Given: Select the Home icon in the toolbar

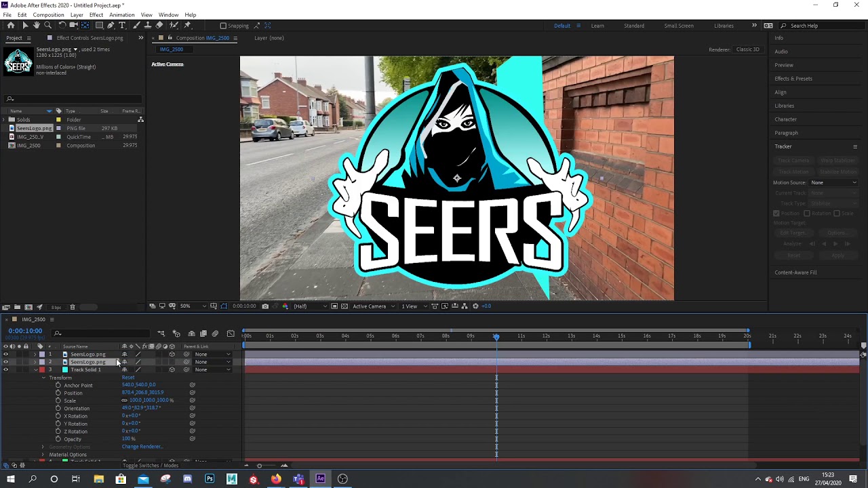Looking at the screenshot, I should 11,25.
